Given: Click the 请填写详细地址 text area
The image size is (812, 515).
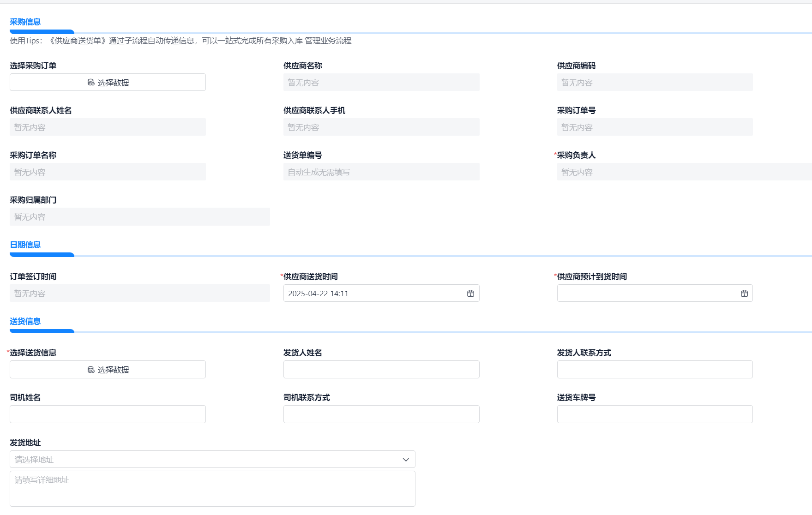Looking at the screenshot, I should [x=212, y=489].
